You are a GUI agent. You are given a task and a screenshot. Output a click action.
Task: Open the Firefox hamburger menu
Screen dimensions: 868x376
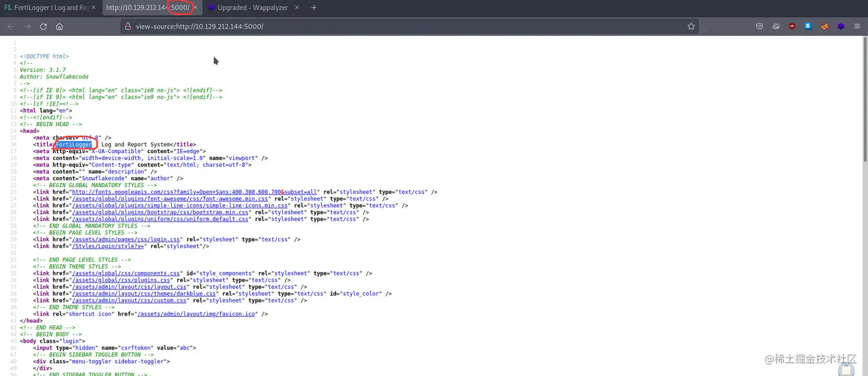click(x=858, y=26)
